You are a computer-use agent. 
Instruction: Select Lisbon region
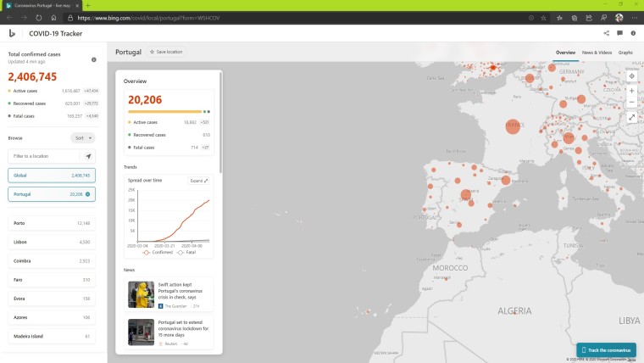pyautogui.click(x=52, y=242)
